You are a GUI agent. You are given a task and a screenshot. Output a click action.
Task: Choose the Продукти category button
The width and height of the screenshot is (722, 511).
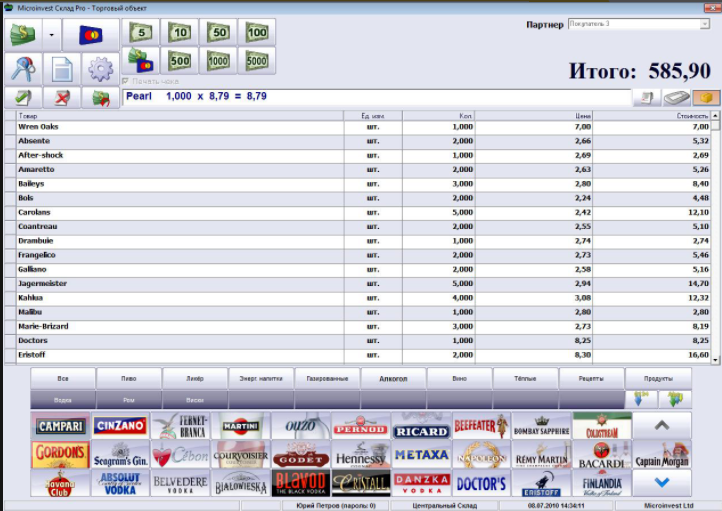pyautogui.click(x=658, y=379)
